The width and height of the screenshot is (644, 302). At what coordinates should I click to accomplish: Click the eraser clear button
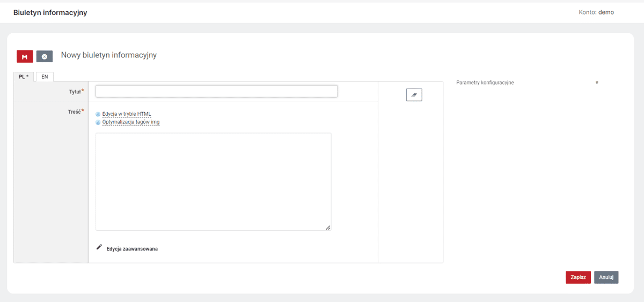pos(414,95)
